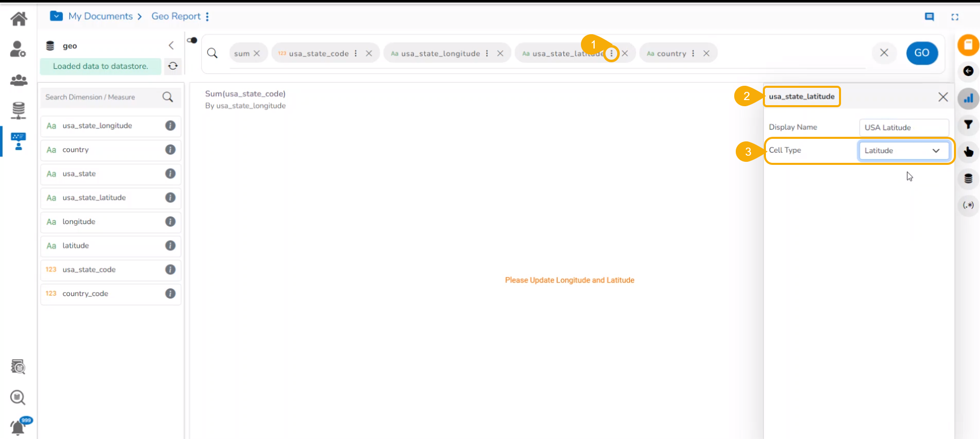
Task: Open options for usa_state_code chip
Action: [x=356, y=53]
